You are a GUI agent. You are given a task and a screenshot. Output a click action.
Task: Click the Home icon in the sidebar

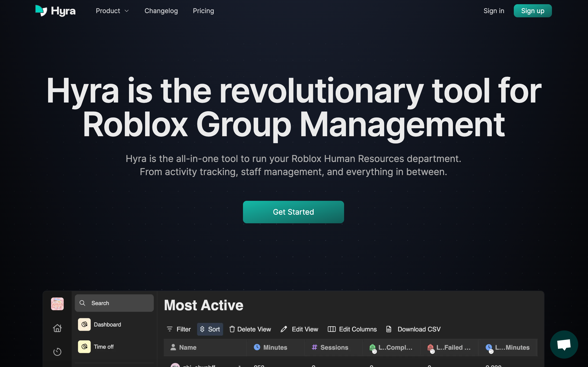(57, 328)
